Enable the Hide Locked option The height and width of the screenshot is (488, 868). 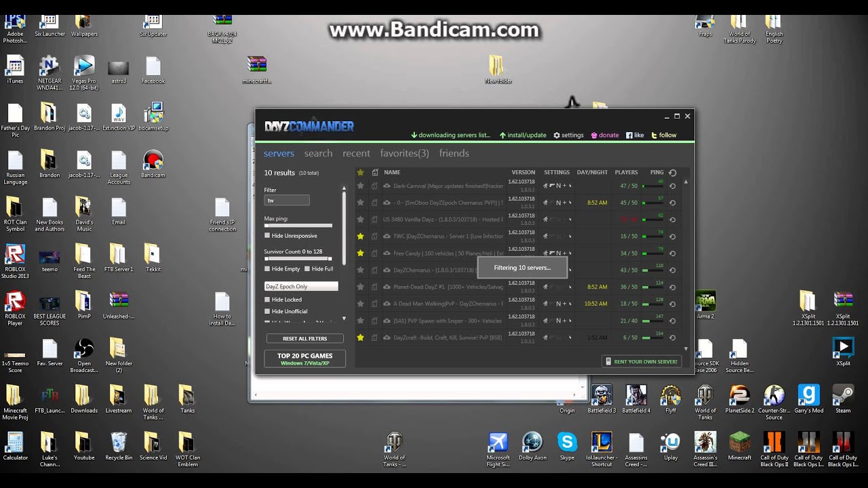267,299
